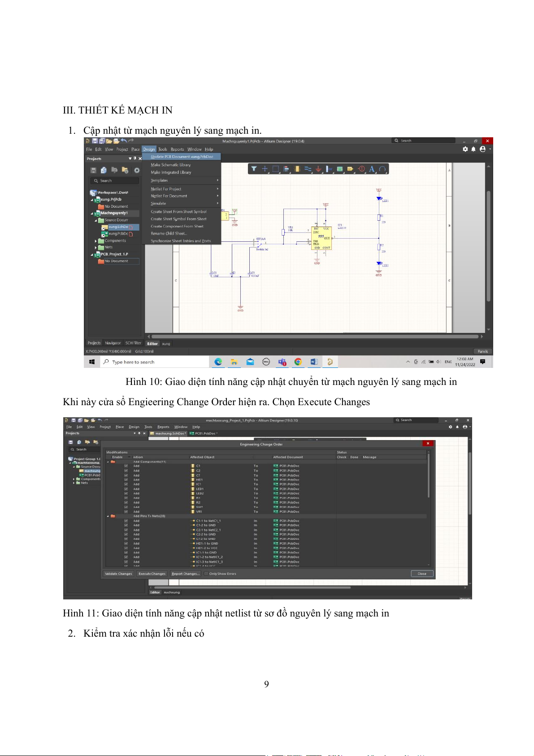Toggle the Only Show Errors checkbox
The image size is (534, 756).
tap(206, 573)
